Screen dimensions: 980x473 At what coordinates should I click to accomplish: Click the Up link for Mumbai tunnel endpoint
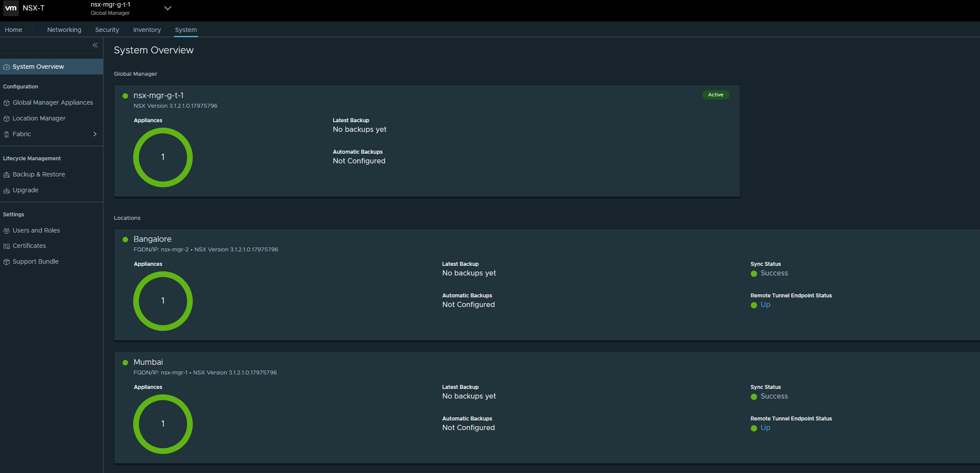765,427
